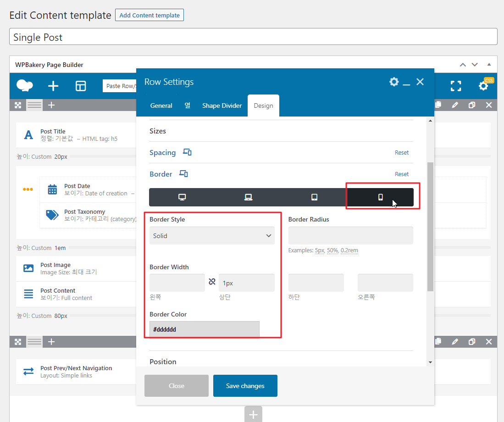Click the Close button
This screenshot has width=504, height=422.
pos(177,386)
